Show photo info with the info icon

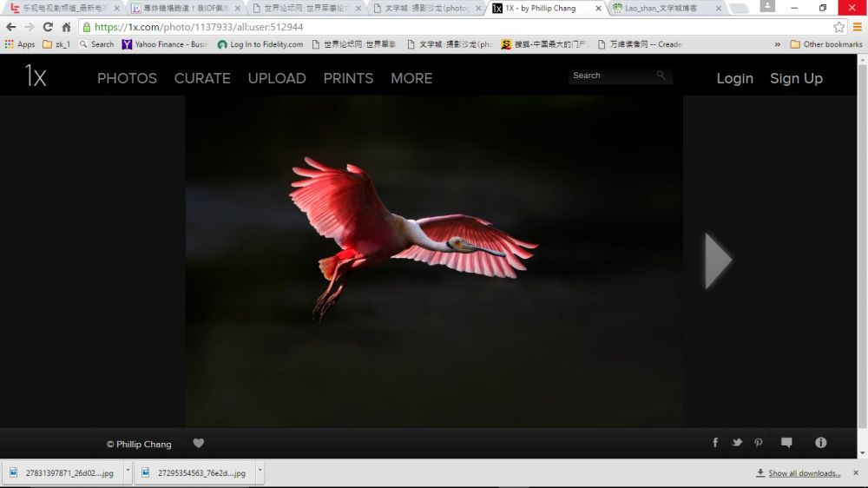(x=820, y=443)
